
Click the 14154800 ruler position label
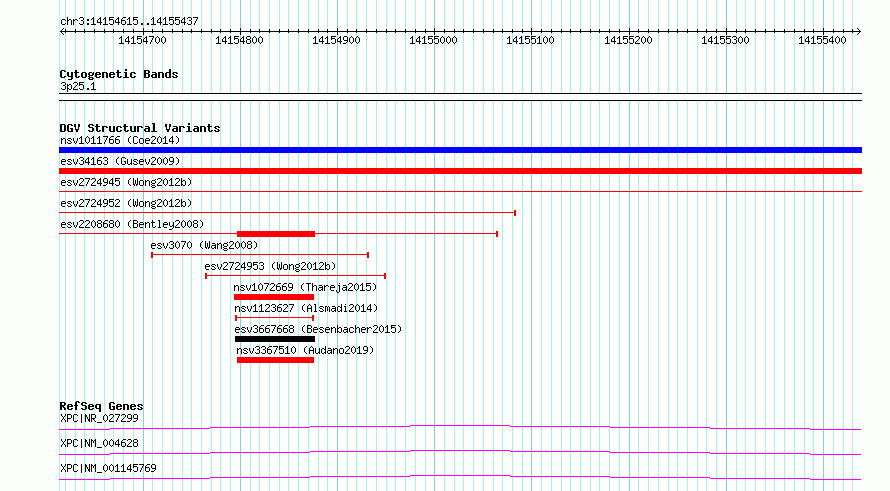[240, 40]
